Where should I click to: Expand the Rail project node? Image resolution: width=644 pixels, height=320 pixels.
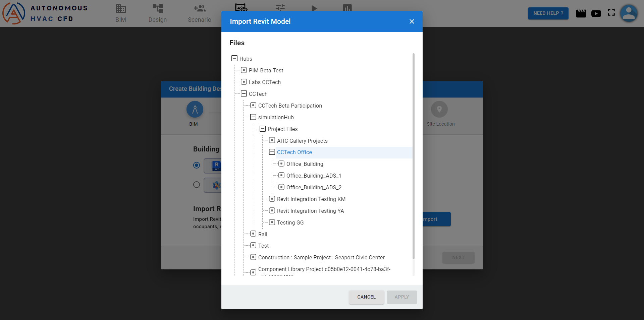tap(253, 234)
